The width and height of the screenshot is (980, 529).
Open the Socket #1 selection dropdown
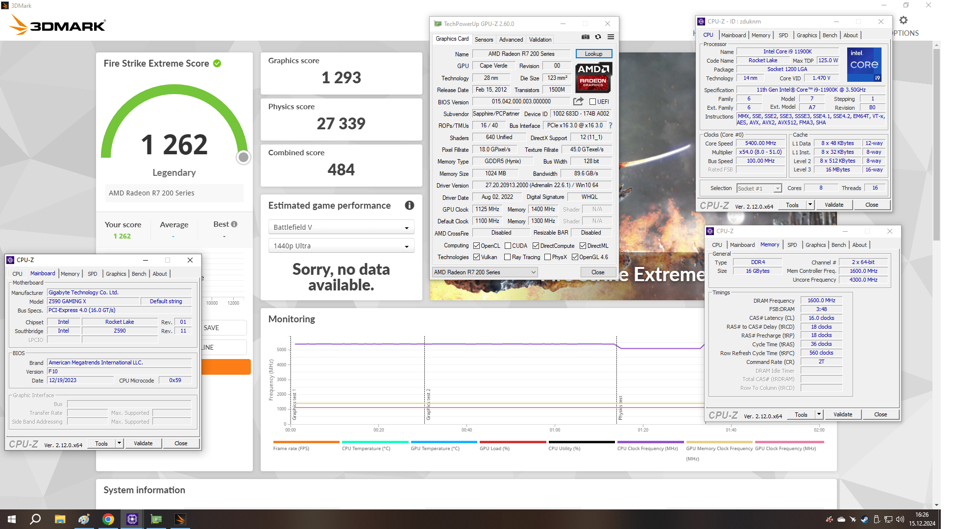759,189
